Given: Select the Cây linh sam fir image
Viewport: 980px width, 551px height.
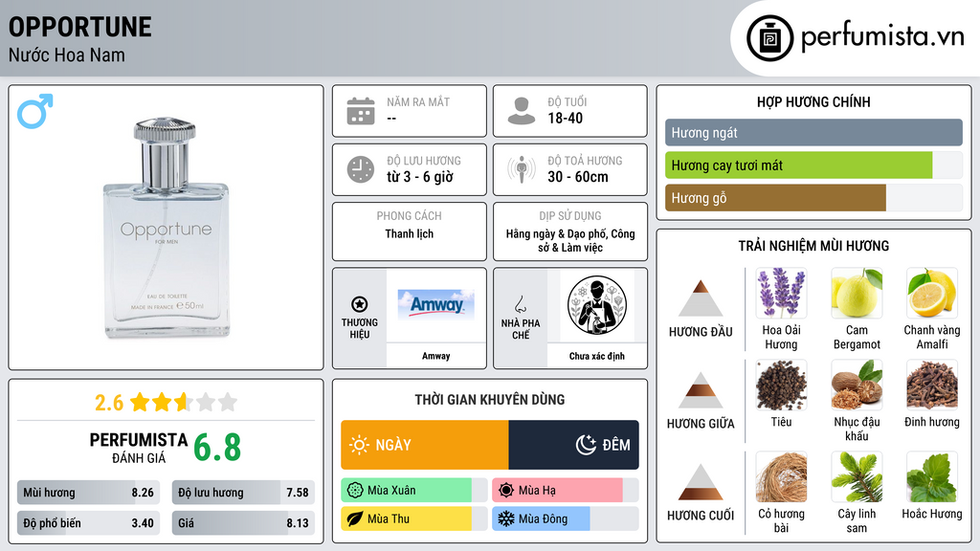Looking at the screenshot, I should [857, 476].
